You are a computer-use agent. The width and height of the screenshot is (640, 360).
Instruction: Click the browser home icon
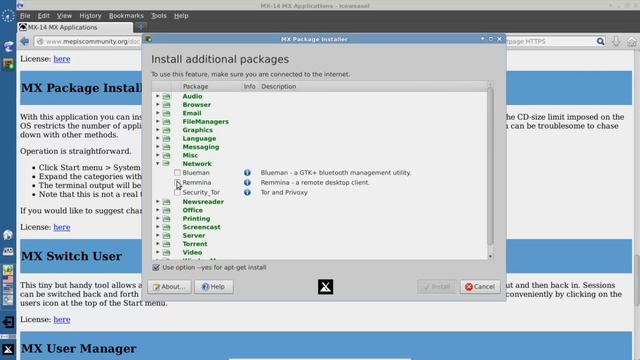pyautogui.click(x=632, y=42)
